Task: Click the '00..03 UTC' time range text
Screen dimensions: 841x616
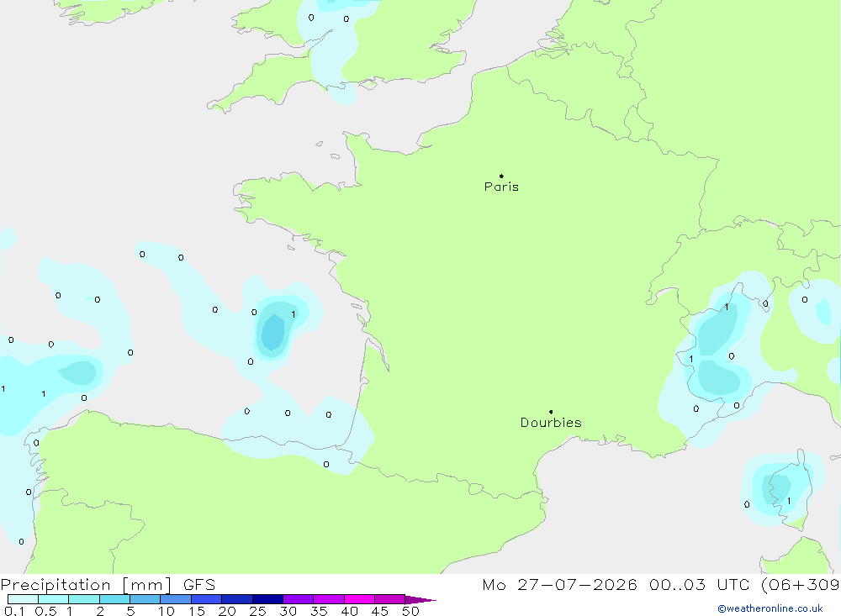Action: 699,585
